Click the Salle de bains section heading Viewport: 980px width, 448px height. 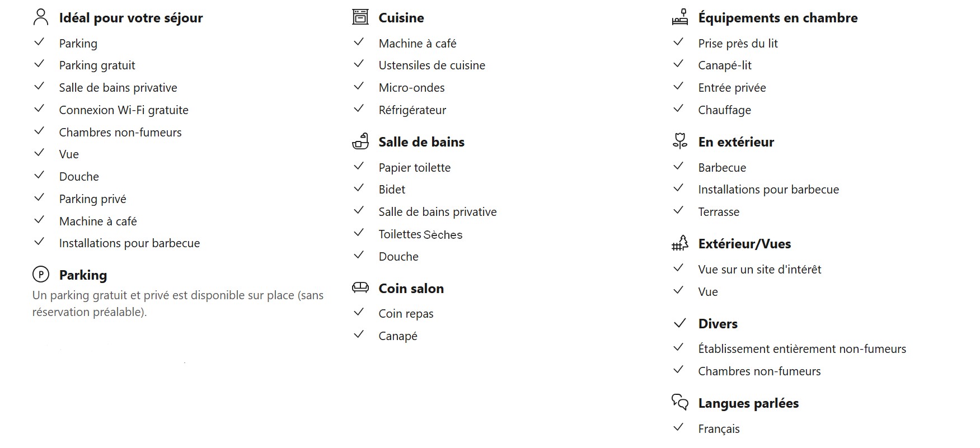pyautogui.click(x=421, y=142)
